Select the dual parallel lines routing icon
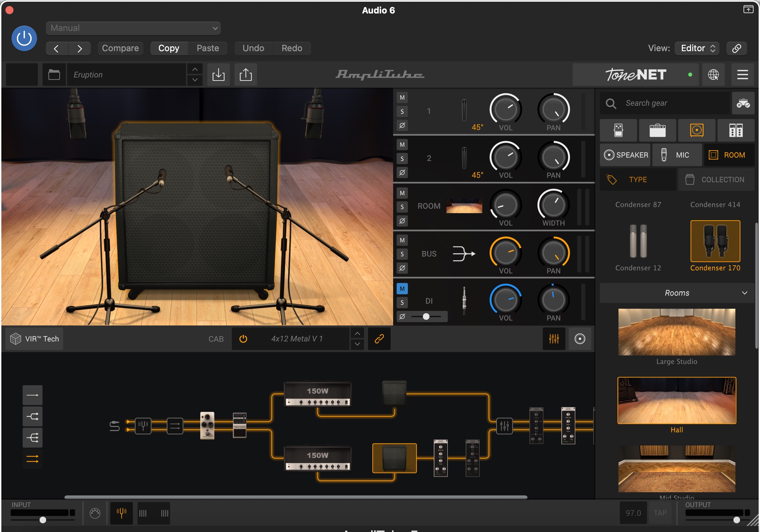 coord(33,459)
